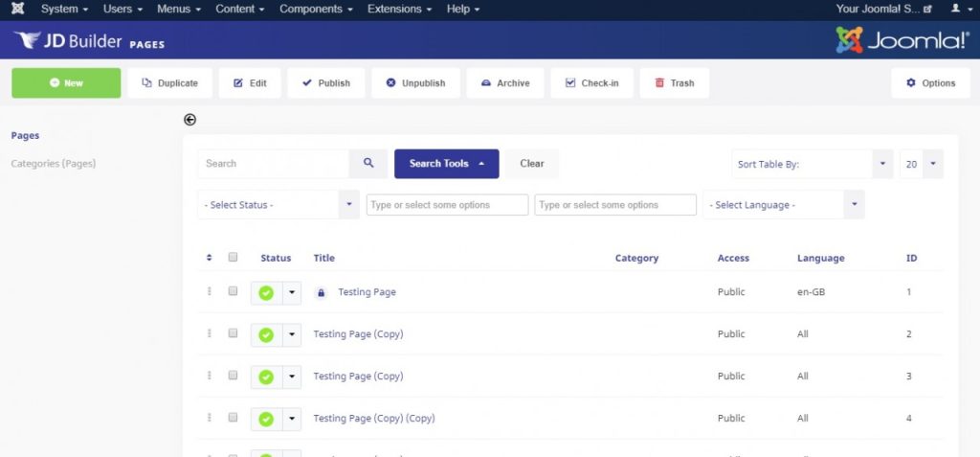This screenshot has height=457, width=980.
Task: Sort by the Access column header
Action: 733,258
